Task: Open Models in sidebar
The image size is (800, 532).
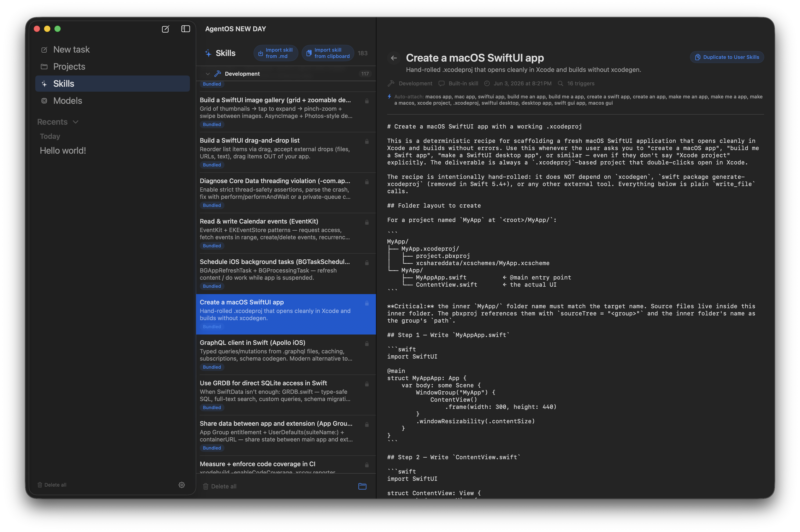Action: click(112, 100)
